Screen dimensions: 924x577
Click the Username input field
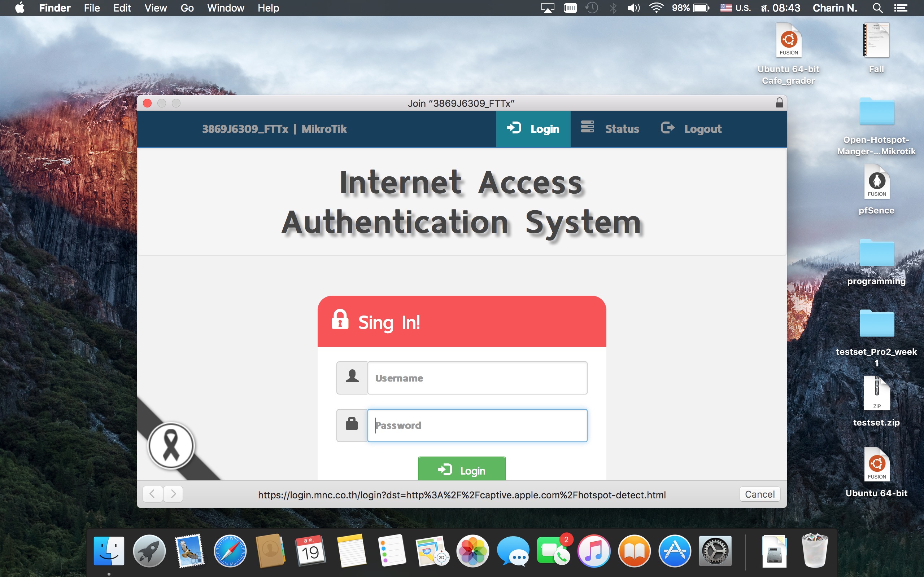click(477, 378)
